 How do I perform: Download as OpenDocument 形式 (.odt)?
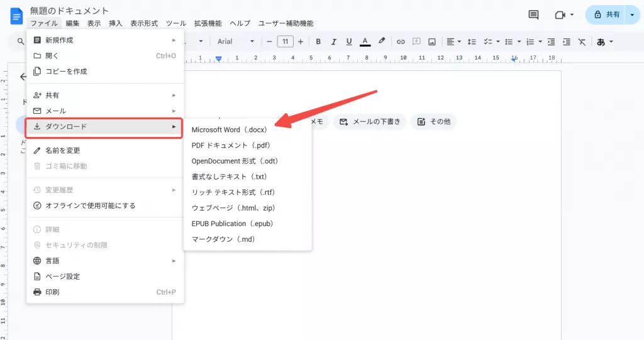click(x=248, y=161)
